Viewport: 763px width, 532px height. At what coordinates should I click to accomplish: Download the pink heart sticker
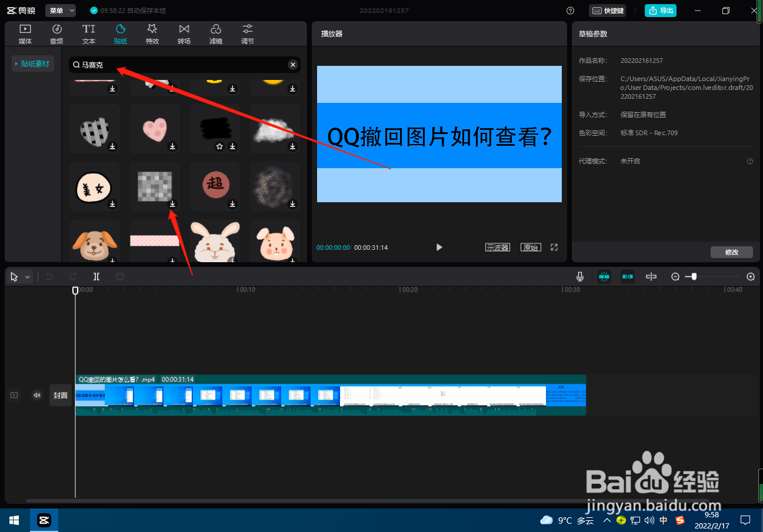(x=172, y=146)
